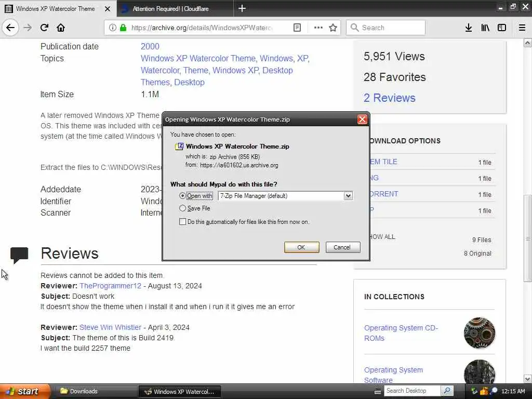Bookmark this page with the star icon

click(x=333, y=28)
